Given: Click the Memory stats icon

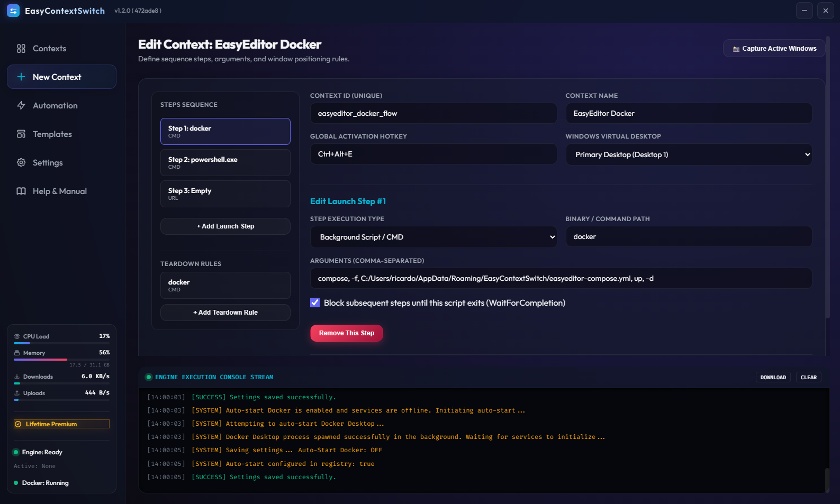Looking at the screenshot, I should (x=17, y=353).
